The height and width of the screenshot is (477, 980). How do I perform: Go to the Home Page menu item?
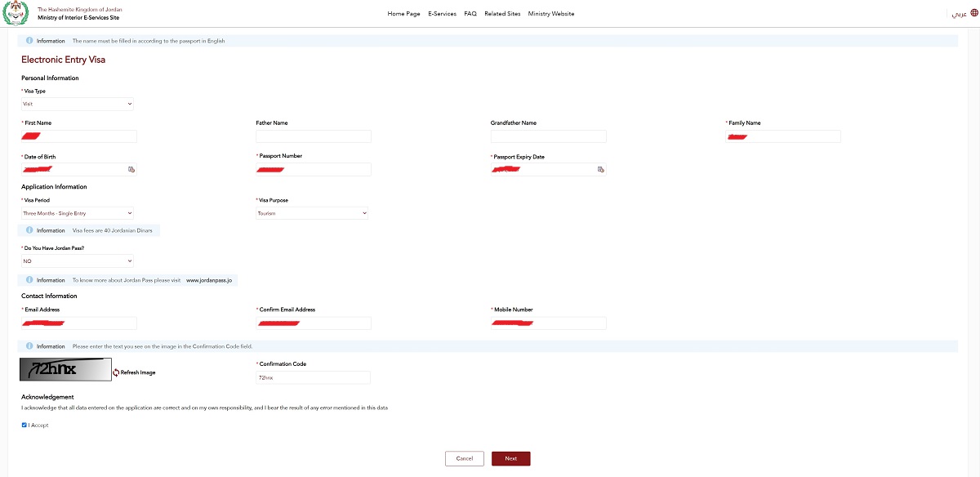click(403, 14)
